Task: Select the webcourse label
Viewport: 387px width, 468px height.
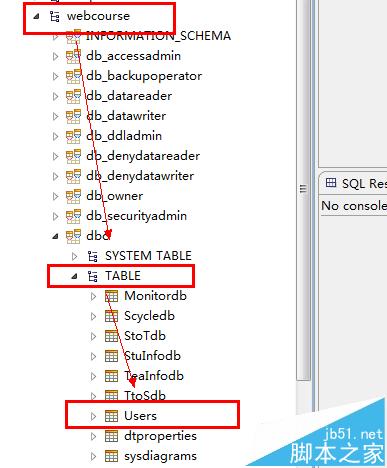Action: (x=98, y=16)
